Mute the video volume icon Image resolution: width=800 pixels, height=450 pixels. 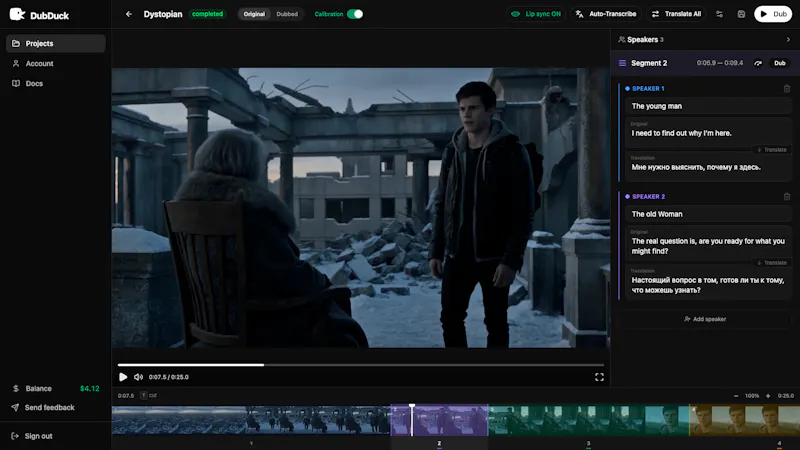point(138,377)
